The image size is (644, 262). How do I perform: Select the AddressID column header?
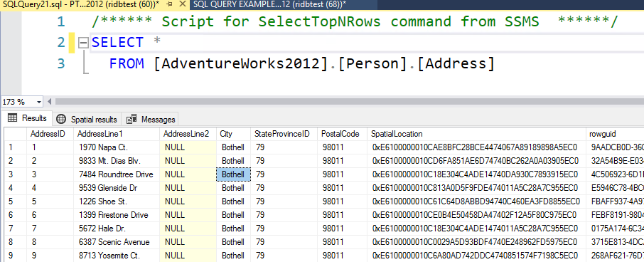50,134
